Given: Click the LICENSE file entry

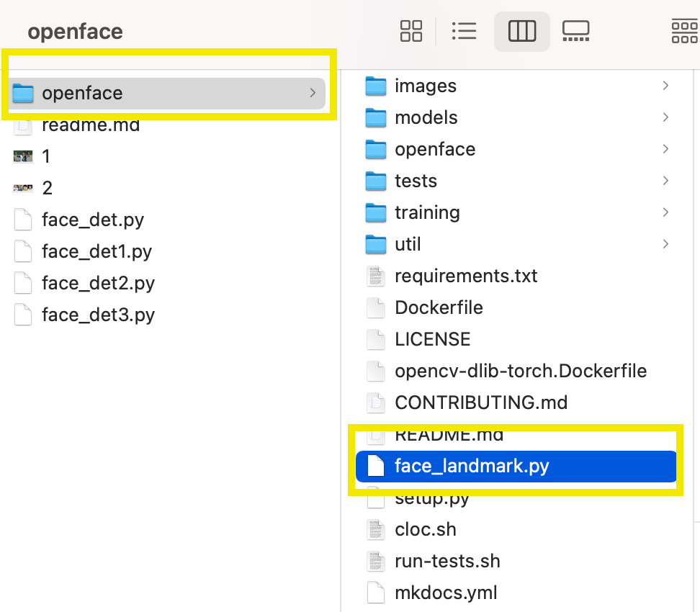Looking at the screenshot, I should pos(432,339).
